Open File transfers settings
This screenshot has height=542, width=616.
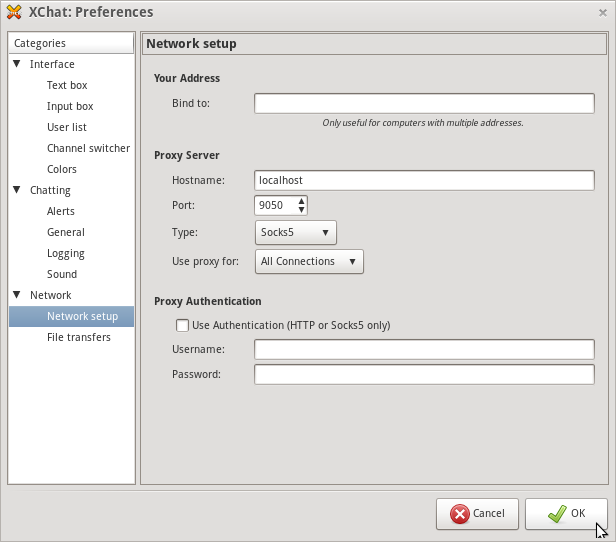click(79, 337)
